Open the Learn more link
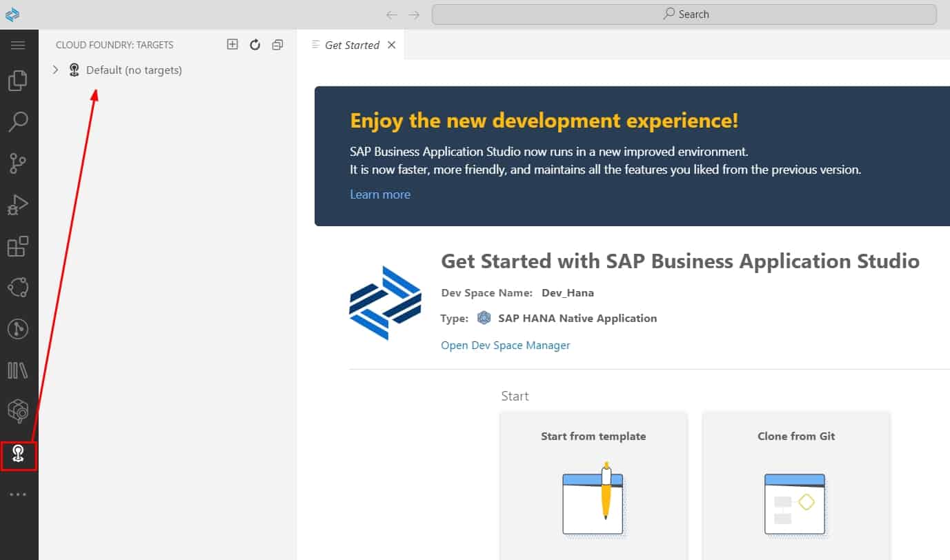This screenshot has width=950, height=560. tap(379, 194)
